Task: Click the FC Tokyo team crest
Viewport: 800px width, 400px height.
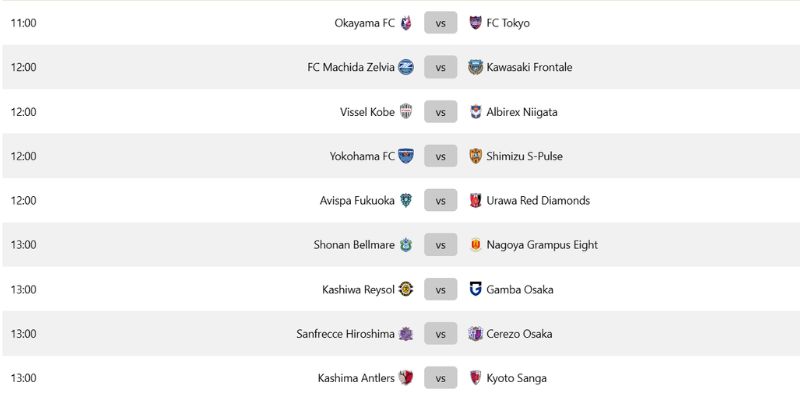Action: tap(476, 23)
